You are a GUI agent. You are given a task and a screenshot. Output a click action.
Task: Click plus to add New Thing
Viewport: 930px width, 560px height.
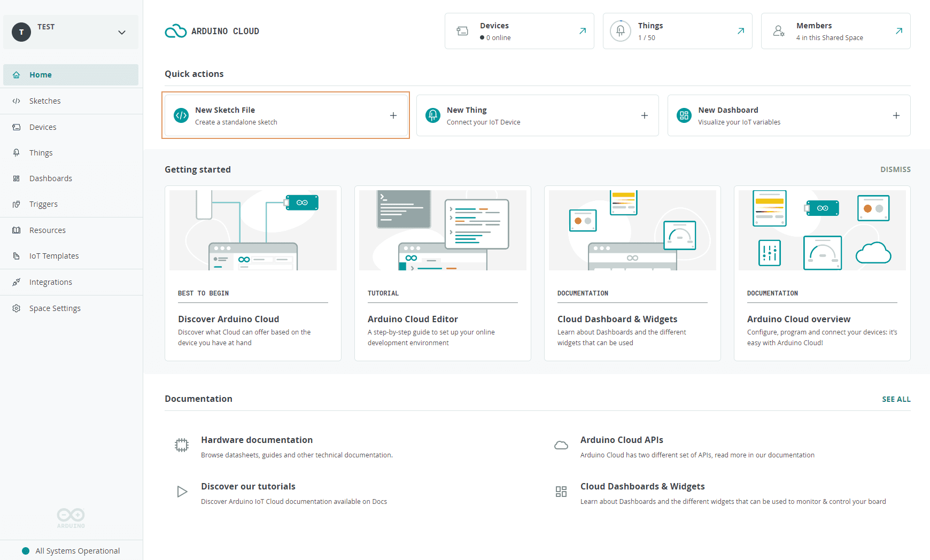pos(644,115)
